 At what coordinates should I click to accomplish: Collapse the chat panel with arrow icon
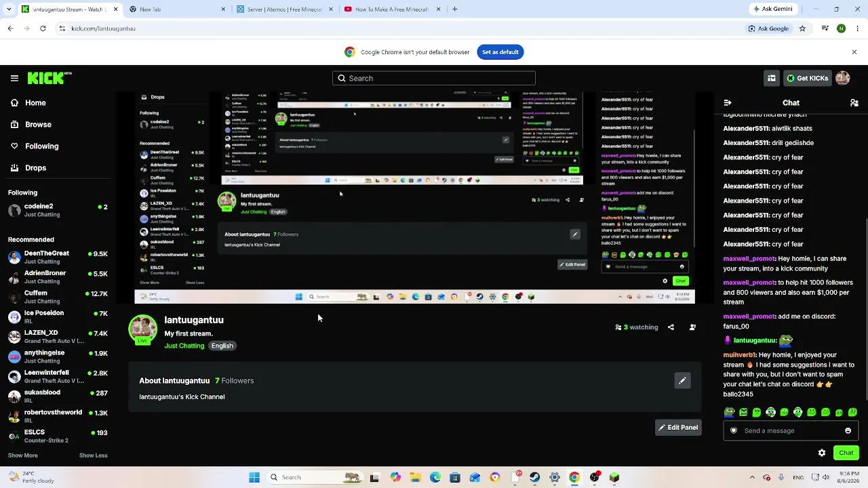pyautogui.click(x=728, y=103)
